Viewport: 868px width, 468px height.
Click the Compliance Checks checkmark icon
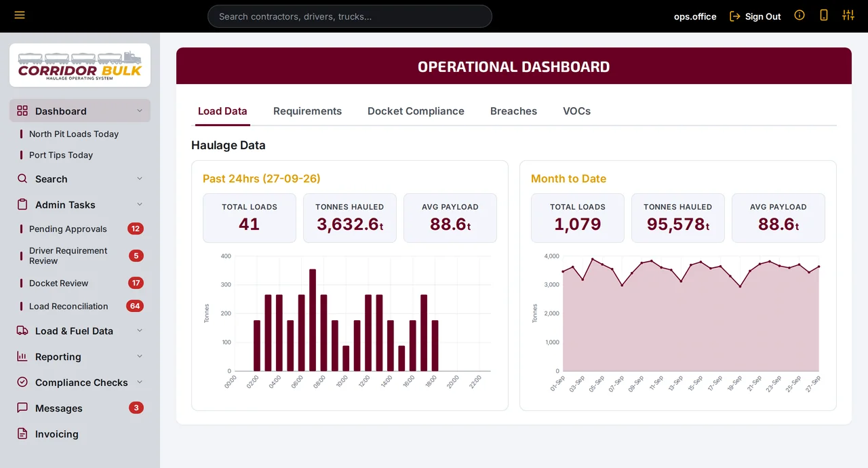tap(22, 382)
